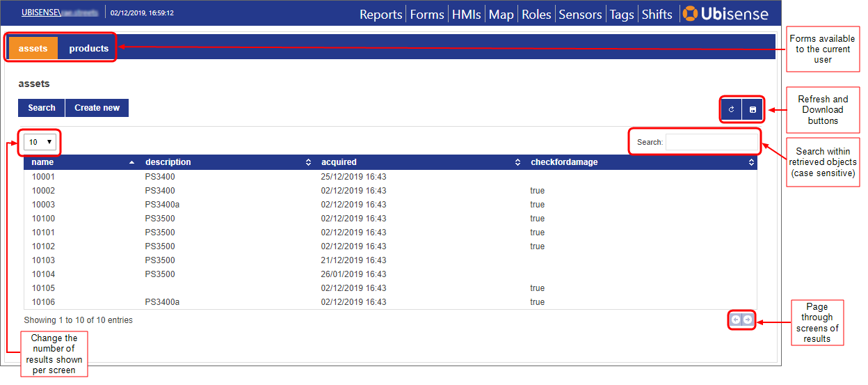The height and width of the screenshot is (385, 868).
Task: Click the 25/12/2019 16:43 acquired date
Action: click(353, 177)
